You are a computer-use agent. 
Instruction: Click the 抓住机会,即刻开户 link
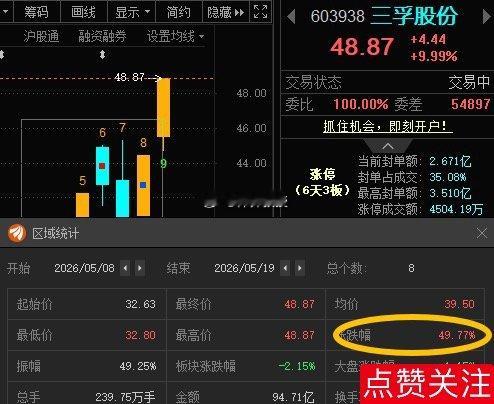388,126
